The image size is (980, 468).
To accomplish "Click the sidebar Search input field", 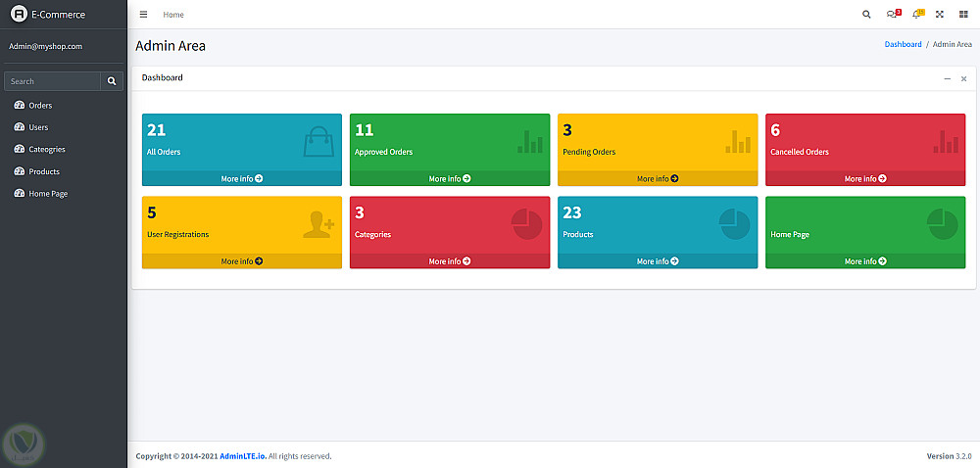I will pyautogui.click(x=53, y=81).
